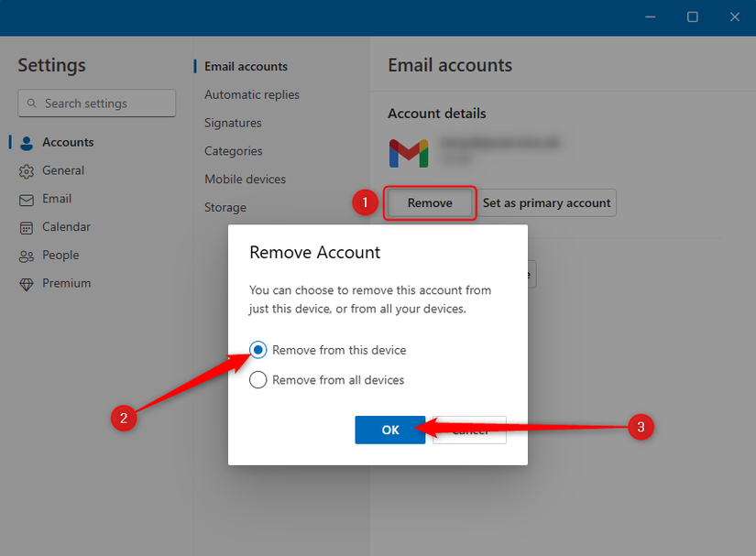Click inside the Search settings field
This screenshot has width=756, height=556.
96,104
